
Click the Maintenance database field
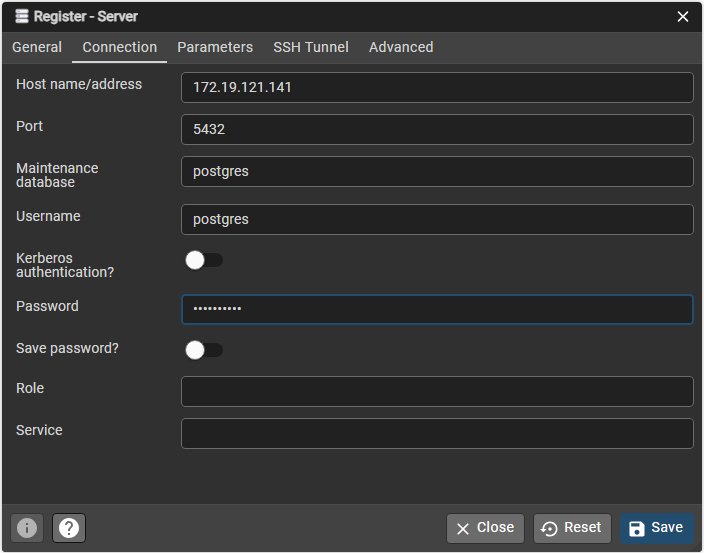(437, 171)
